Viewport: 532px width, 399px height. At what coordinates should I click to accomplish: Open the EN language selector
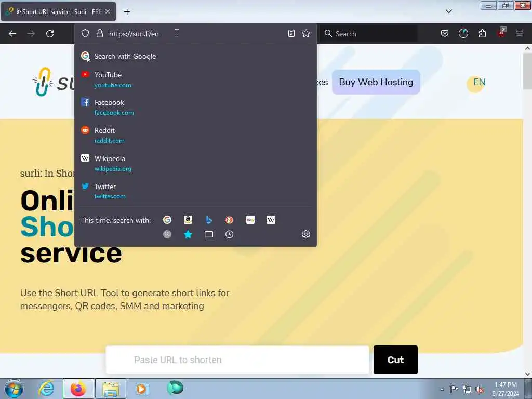coord(478,82)
